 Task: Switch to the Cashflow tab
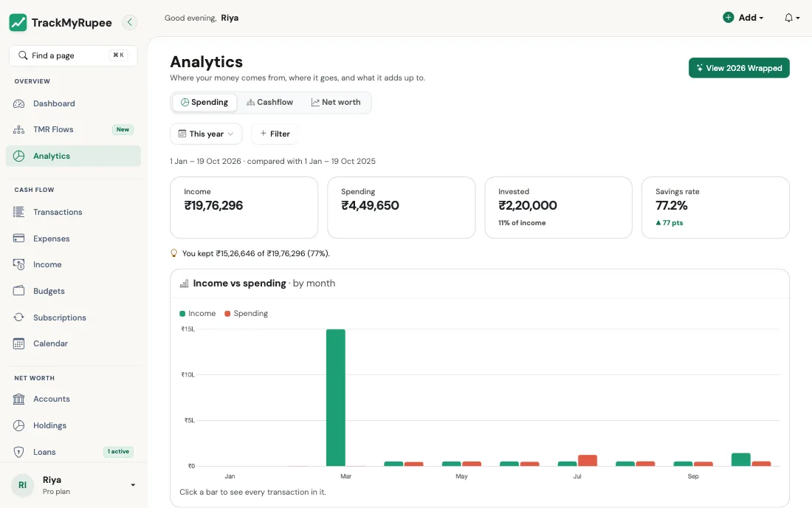click(x=269, y=103)
